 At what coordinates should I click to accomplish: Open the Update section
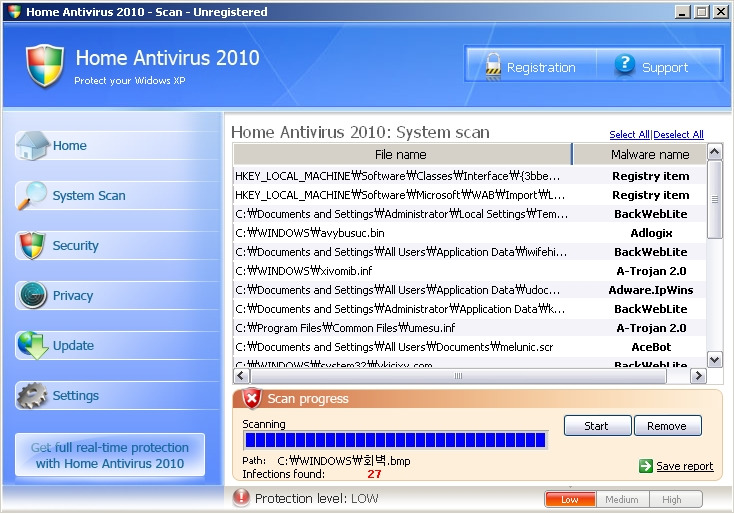pyautogui.click(x=117, y=346)
